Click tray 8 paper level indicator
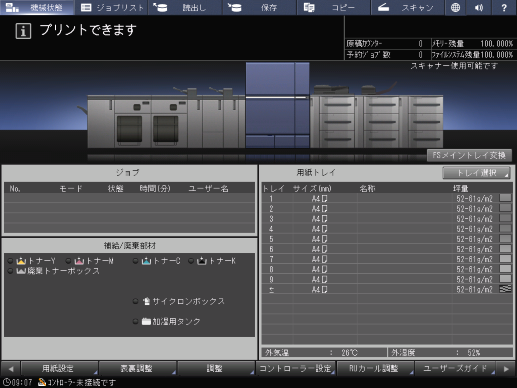This screenshot has height=388, width=517. click(x=505, y=268)
